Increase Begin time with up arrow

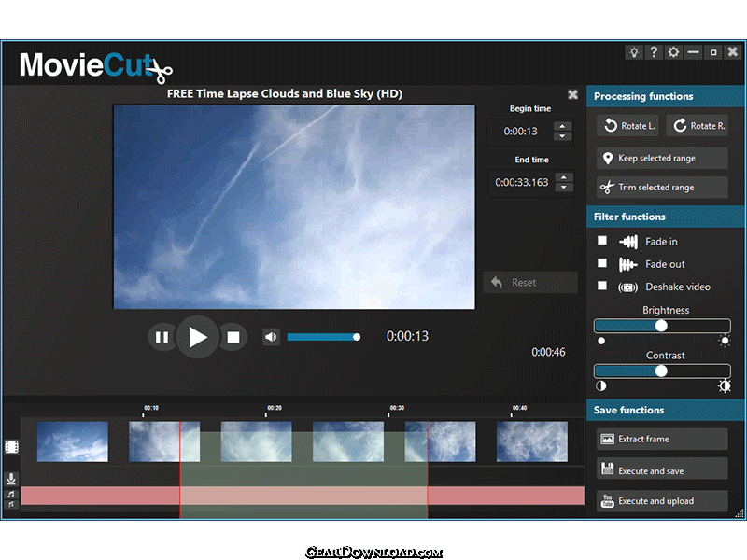562,126
